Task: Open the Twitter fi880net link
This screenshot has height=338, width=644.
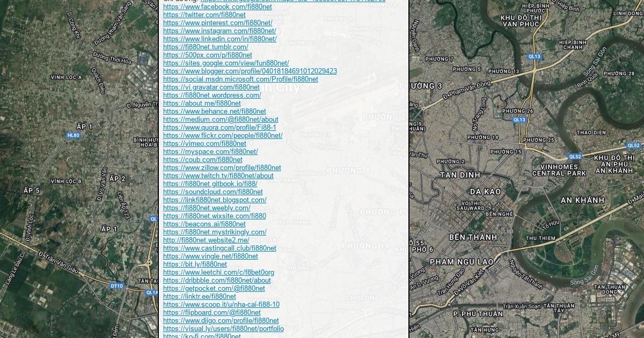Action: 204,15
